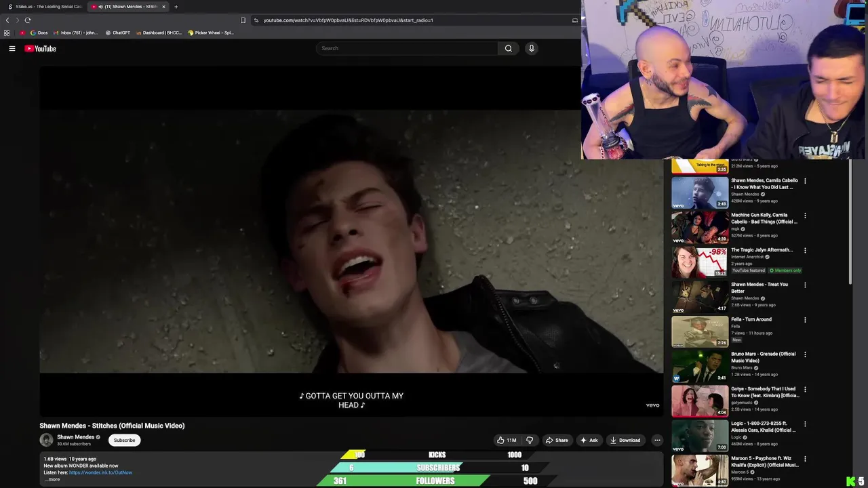Screen dimensions: 868x488
Task: Open the Ask AI button
Action: click(589, 440)
